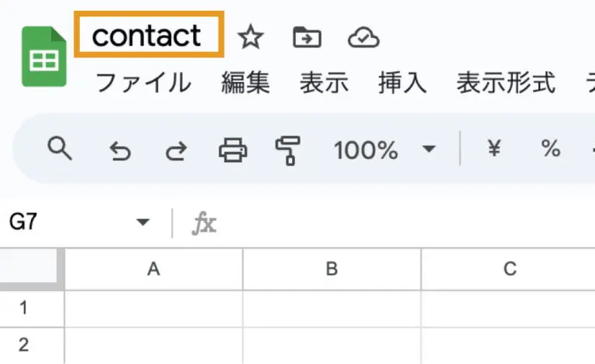
Task: Rename the contact document title
Action: [147, 35]
